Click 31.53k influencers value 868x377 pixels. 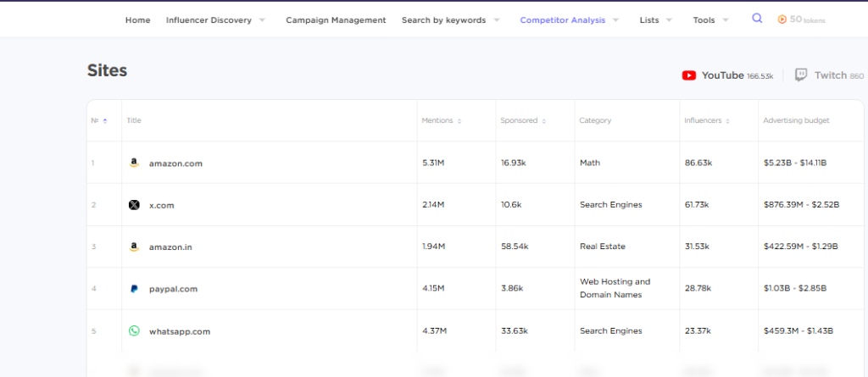click(x=697, y=247)
